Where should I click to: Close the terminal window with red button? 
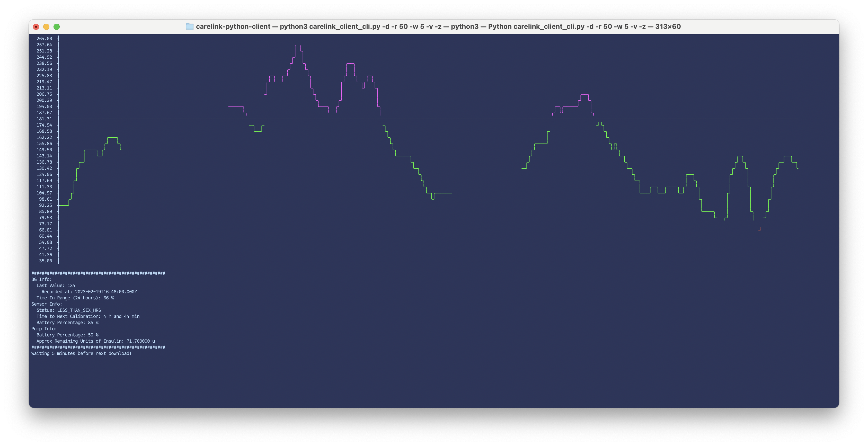pos(36,26)
